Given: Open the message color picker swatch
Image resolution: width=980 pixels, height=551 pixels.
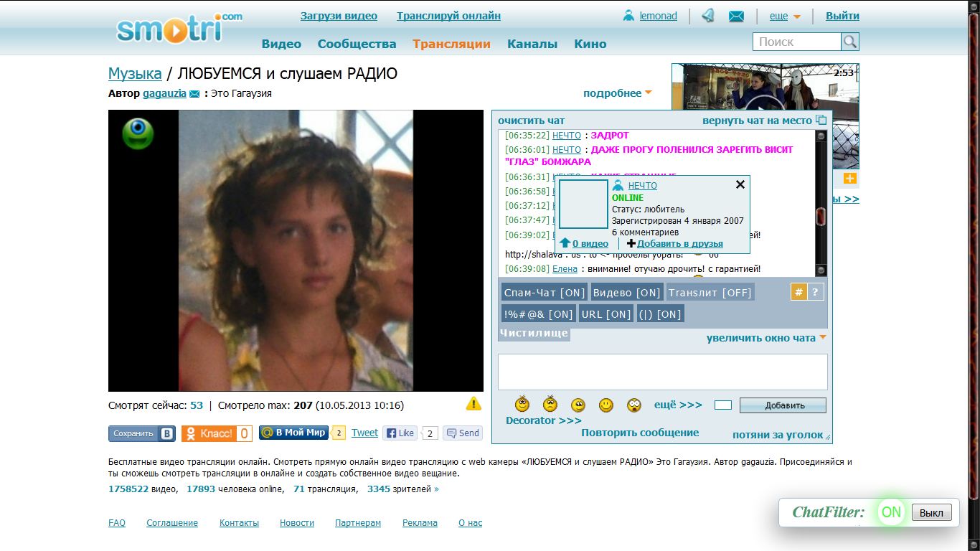Looking at the screenshot, I should click(723, 405).
